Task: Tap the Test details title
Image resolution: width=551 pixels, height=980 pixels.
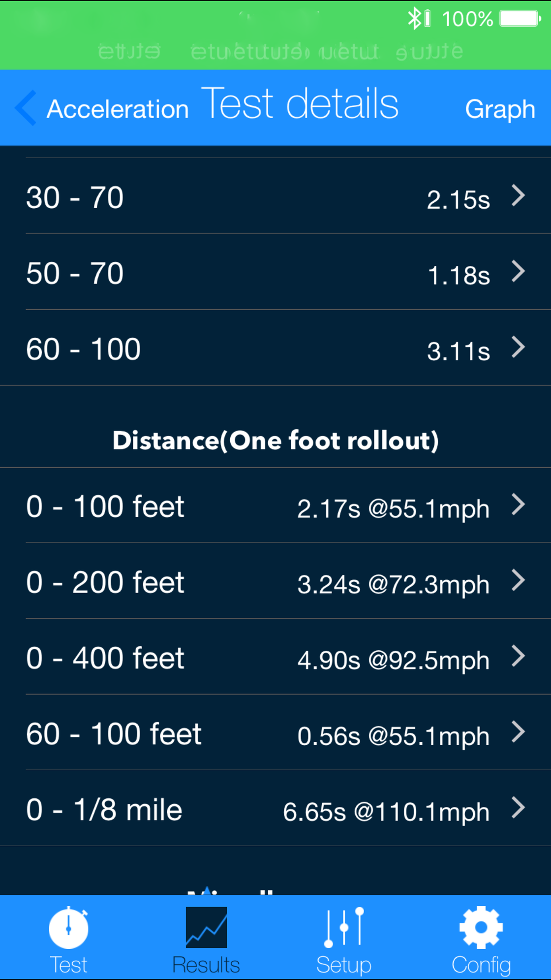Action: point(300,104)
